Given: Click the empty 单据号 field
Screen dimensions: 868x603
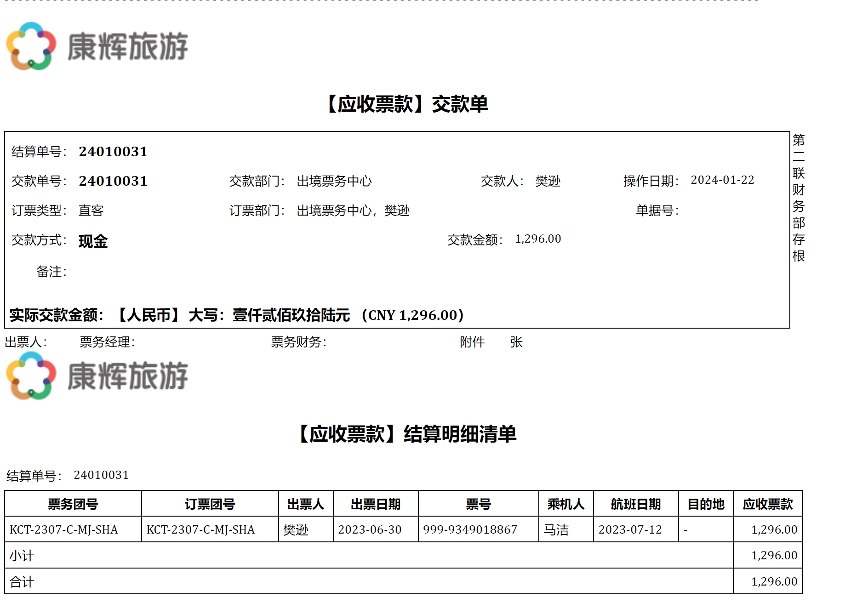Looking at the screenshot, I should [726, 210].
